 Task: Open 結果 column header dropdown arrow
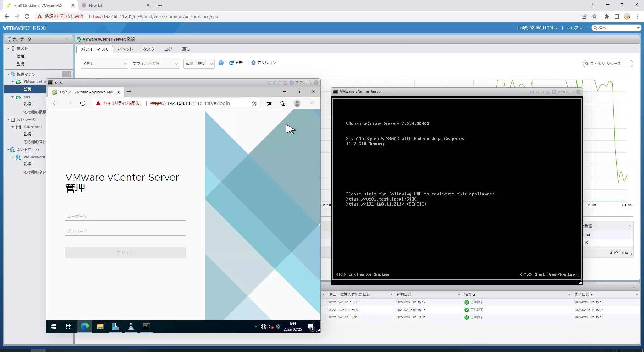569,294
